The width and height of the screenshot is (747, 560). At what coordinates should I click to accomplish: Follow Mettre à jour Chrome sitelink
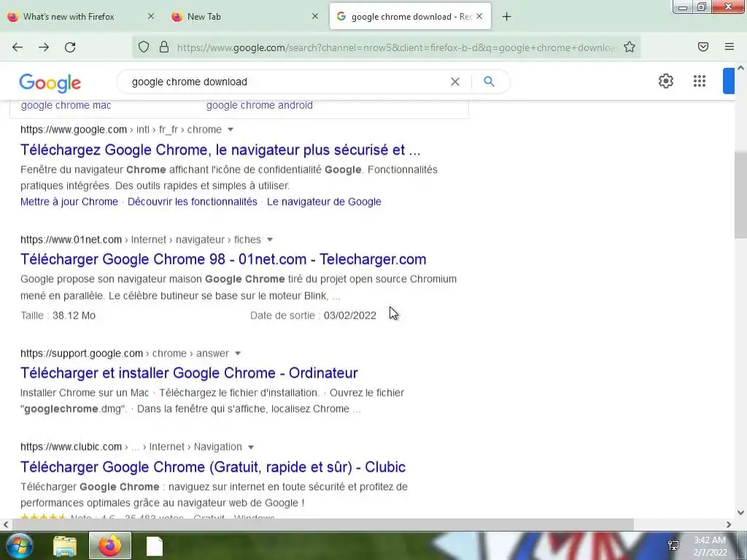pyautogui.click(x=69, y=202)
